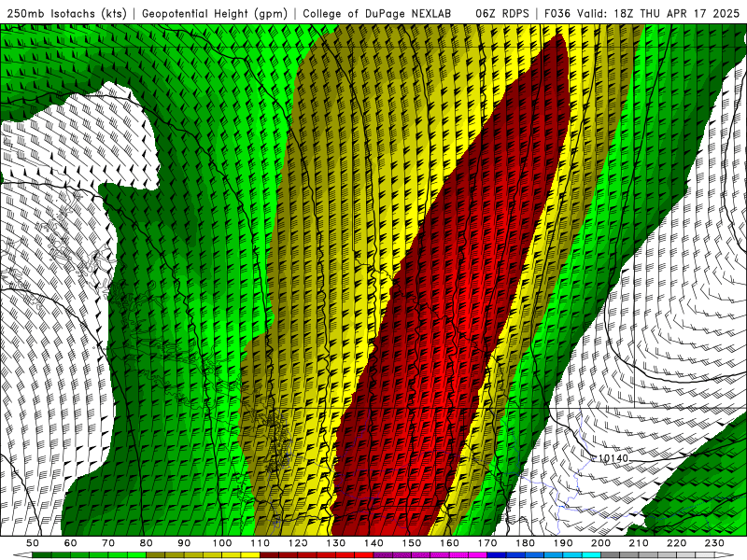Click the 220 value on the legend scale
747x560 pixels.
click(x=676, y=543)
